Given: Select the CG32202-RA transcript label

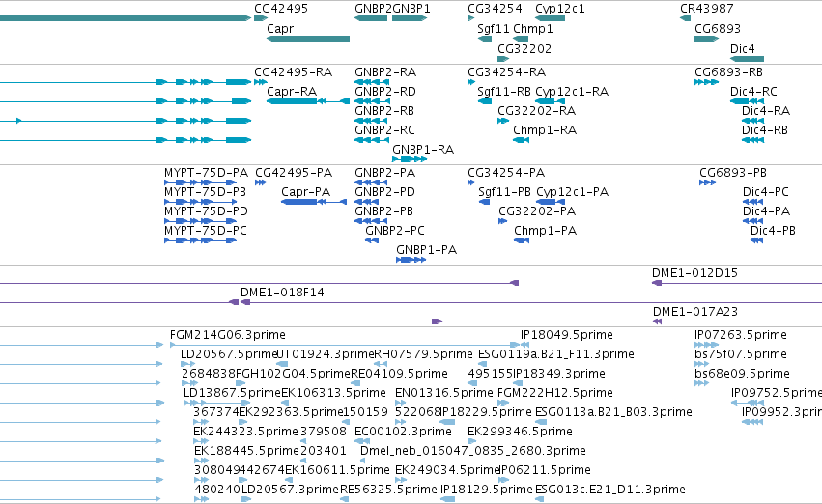Looking at the screenshot, I should 536,110.
